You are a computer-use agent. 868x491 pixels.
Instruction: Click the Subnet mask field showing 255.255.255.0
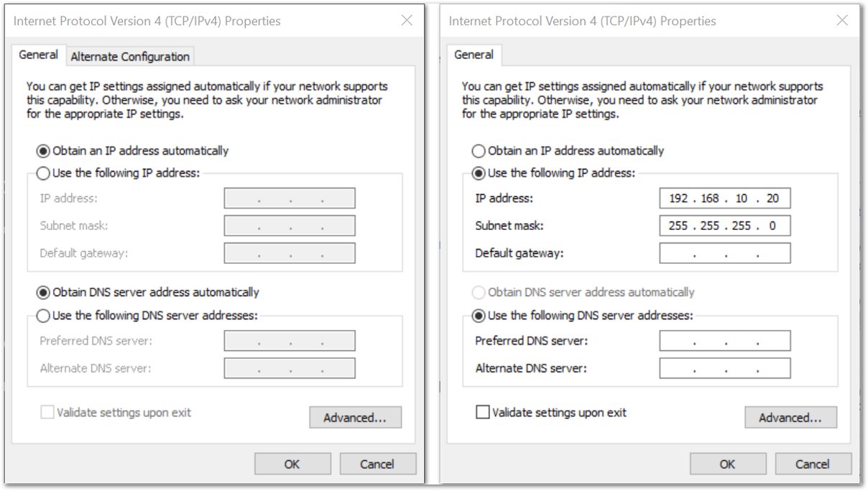click(725, 226)
